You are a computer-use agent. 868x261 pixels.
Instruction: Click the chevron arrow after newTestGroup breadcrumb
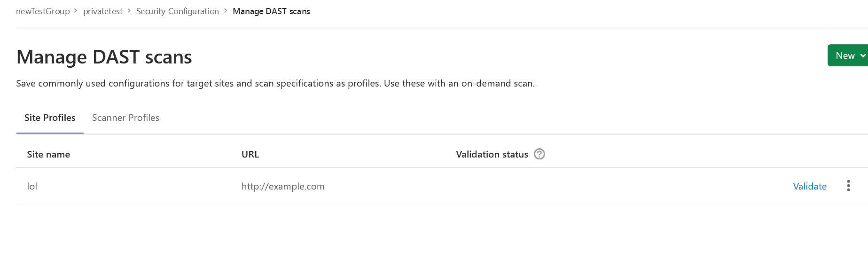coord(76,11)
